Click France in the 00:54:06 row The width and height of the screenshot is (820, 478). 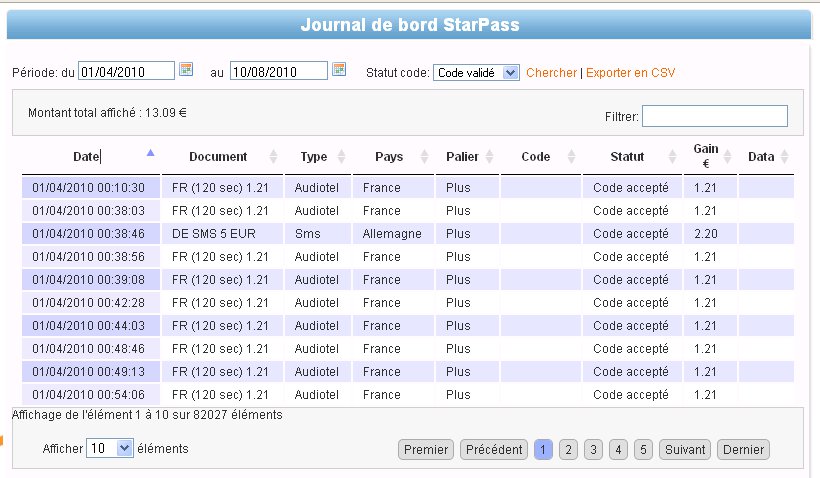[381, 394]
